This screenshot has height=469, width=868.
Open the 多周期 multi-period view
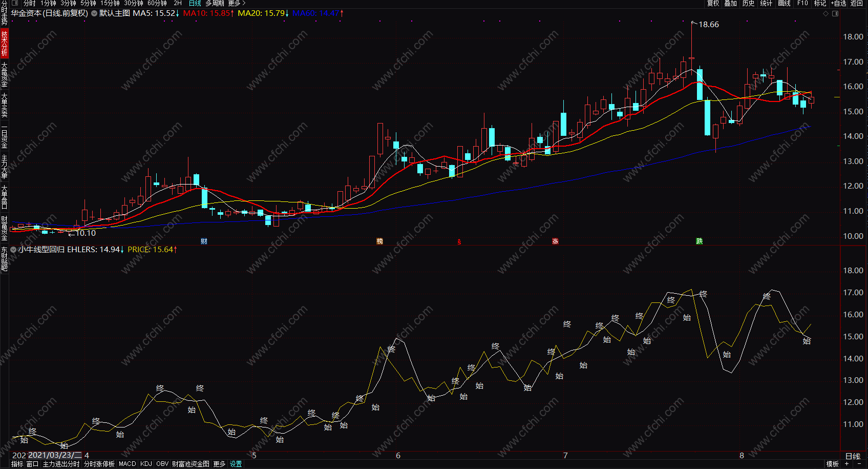point(215,3)
